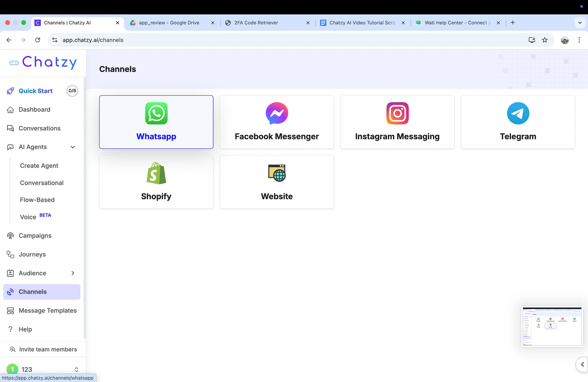Click the Audience contacts icon
The height and width of the screenshot is (382, 588).
[10, 273]
